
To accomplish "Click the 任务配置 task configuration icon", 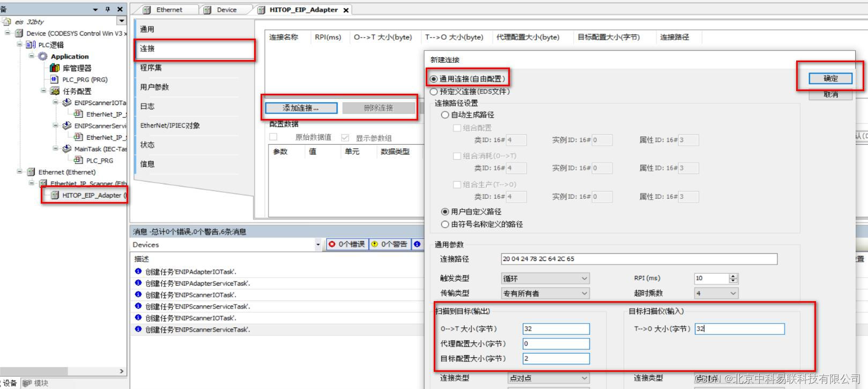I will click(x=54, y=91).
